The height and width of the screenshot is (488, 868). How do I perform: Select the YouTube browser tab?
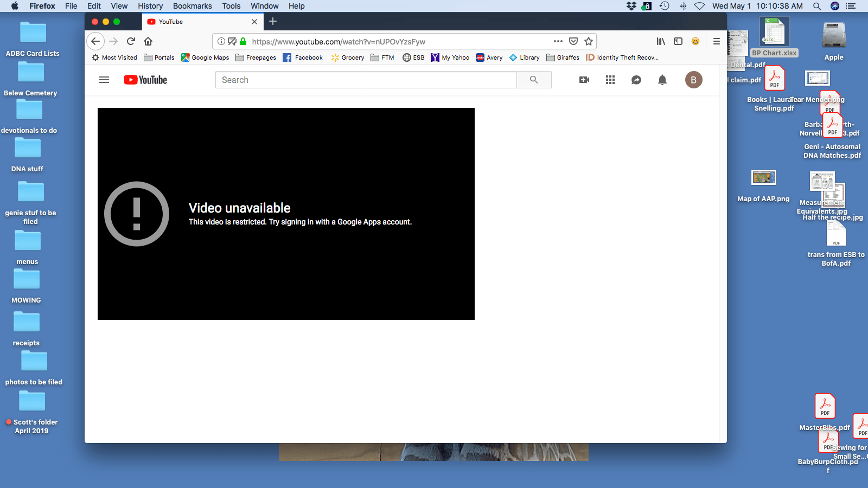click(202, 22)
